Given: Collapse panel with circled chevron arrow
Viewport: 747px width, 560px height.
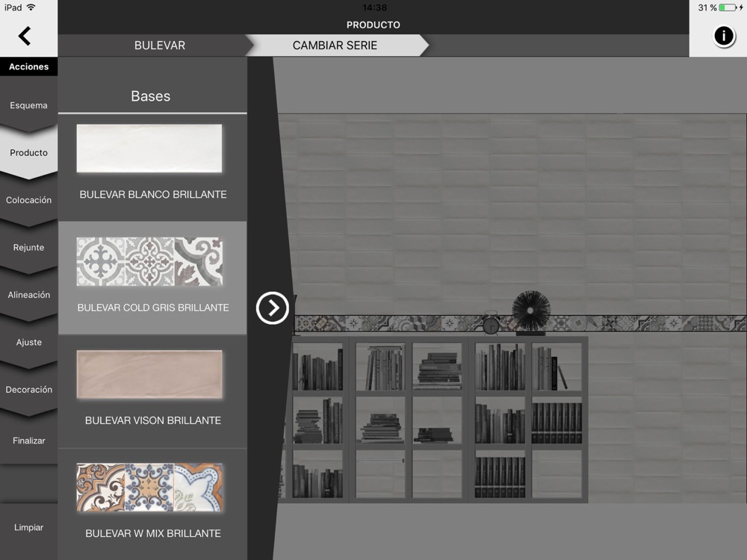Looking at the screenshot, I should 273,308.
